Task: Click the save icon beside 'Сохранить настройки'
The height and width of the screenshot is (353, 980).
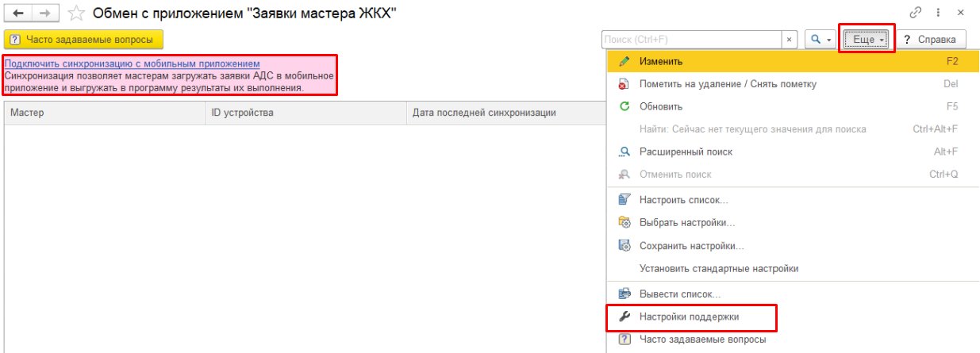Action: (x=625, y=246)
